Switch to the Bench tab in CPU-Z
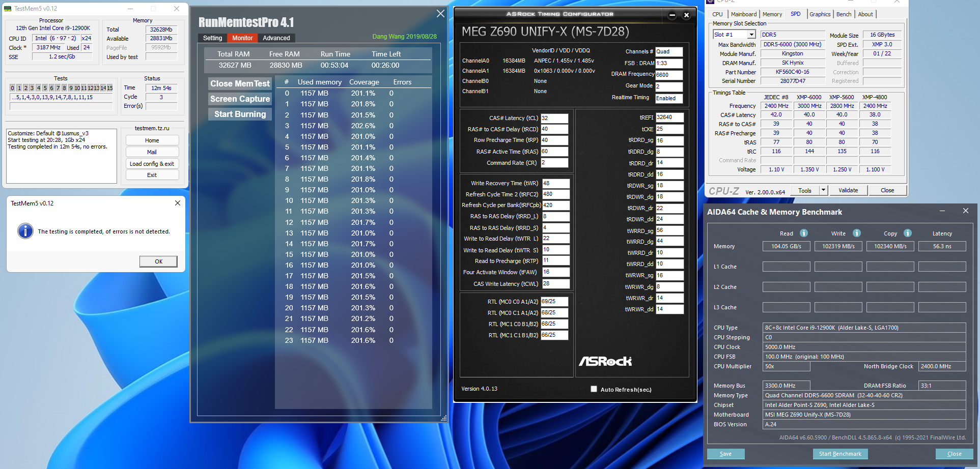This screenshot has height=469, width=980. tap(844, 14)
